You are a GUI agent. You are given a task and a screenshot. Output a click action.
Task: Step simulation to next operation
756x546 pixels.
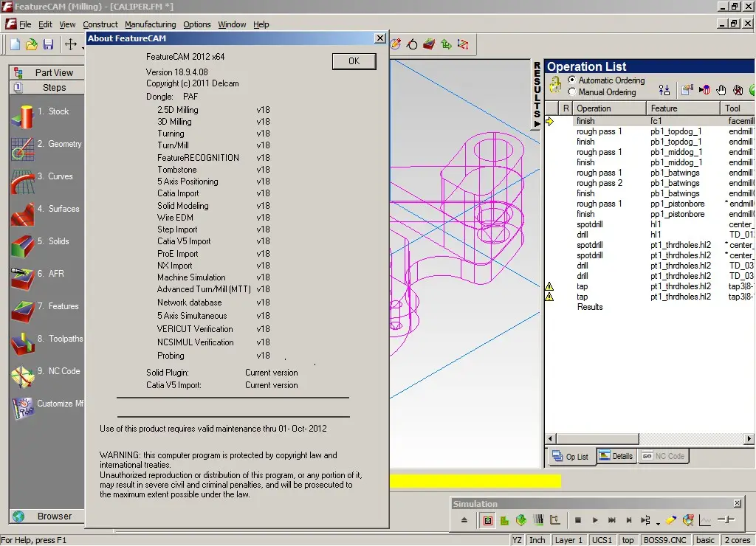629,520
